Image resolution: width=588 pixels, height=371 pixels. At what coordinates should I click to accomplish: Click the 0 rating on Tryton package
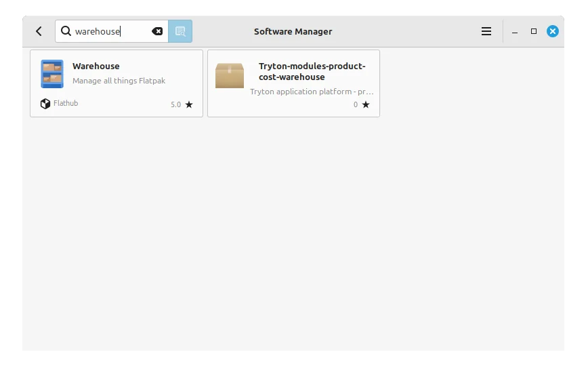(356, 104)
